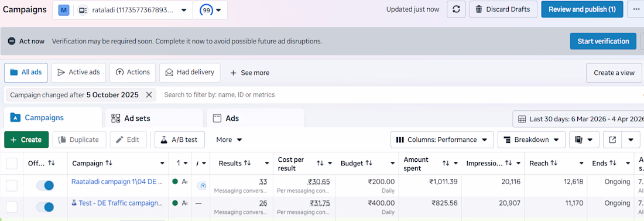The image size is (644, 221).
Task: Click the ₹1,011.39 amount spent cell
Action: click(443, 182)
